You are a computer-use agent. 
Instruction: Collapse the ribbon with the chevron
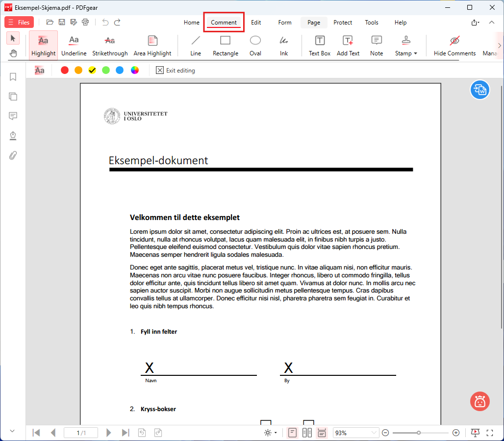(491, 22)
